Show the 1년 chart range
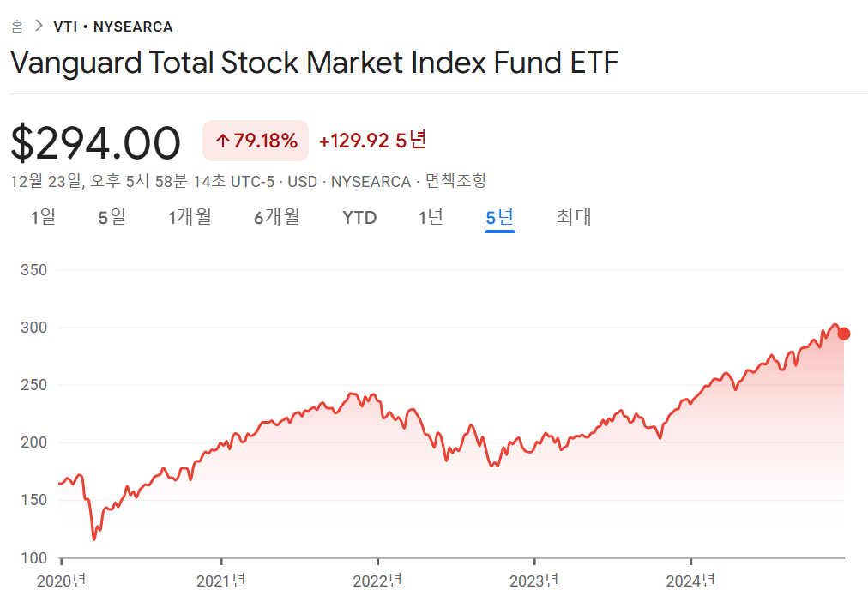The image size is (868, 608). pyautogui.click(x=431, y=217)
